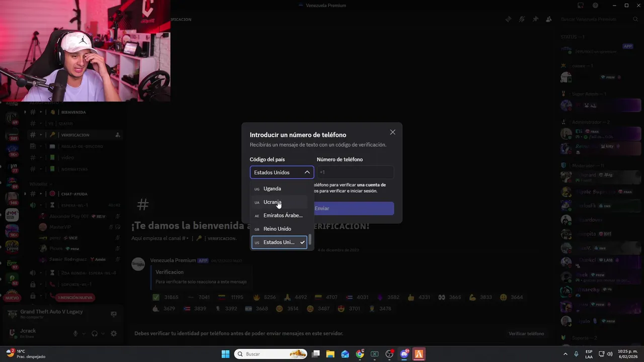Focus the Número de teléfono input

(355, 172)
